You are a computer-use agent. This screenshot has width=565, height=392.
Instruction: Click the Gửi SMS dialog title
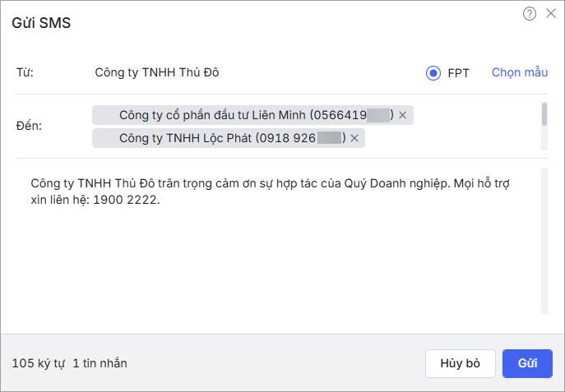41,23
